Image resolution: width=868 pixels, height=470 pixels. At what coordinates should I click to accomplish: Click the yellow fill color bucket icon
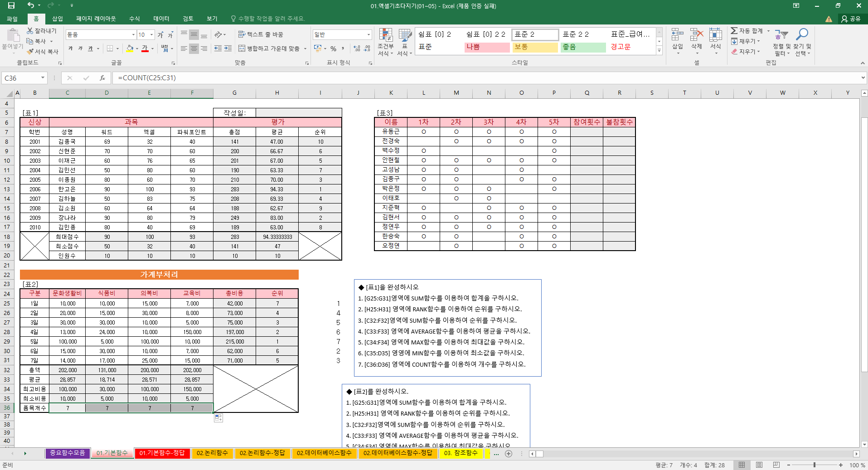(x=130, y=48)
